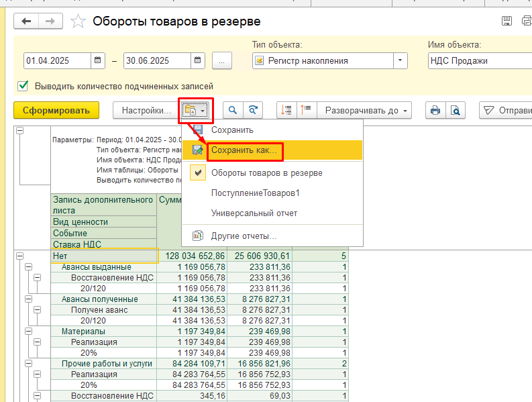Click the Материалы row label
Image resolution: width=532 pixels, height=402 pixels.
[83, 332]
